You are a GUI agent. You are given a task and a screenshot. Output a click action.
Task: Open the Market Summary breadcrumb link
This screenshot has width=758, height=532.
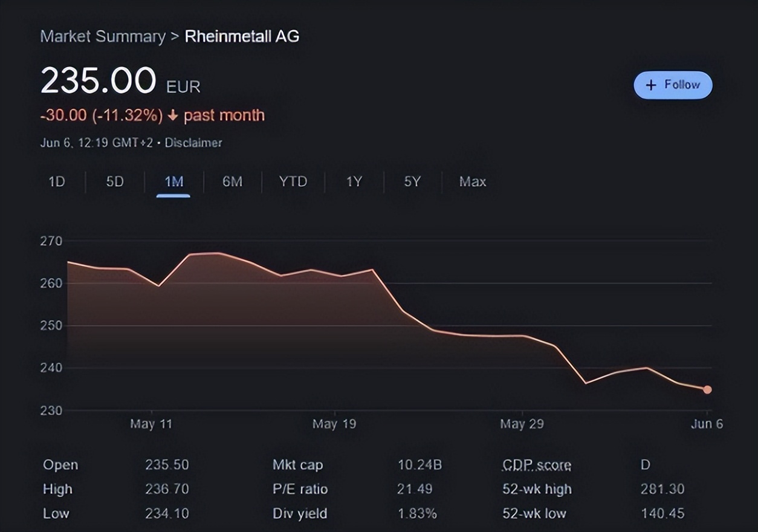pos(103,36)
